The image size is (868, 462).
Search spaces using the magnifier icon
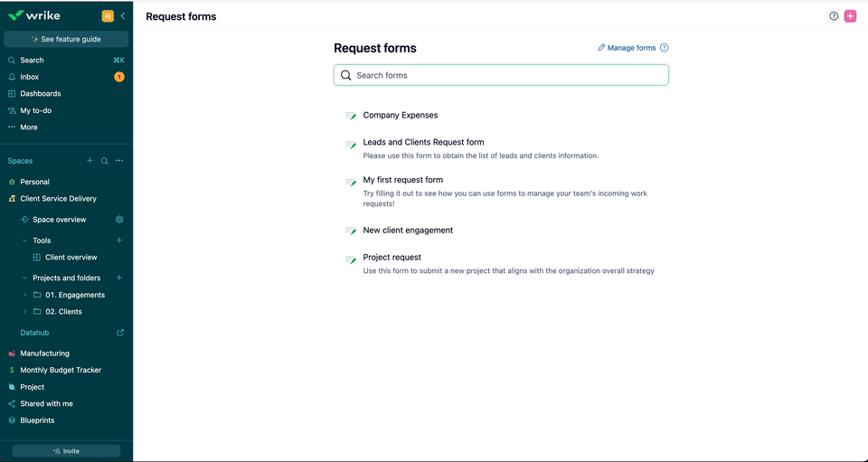click(x=105, y=161)
